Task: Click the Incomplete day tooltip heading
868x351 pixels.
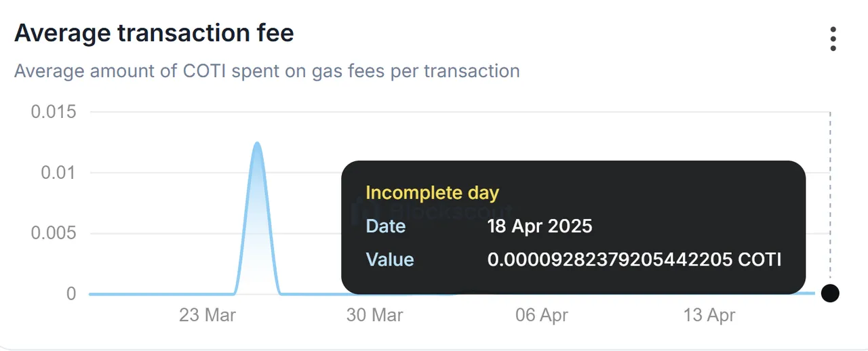Action: pyautogui.click(x=432, y=193)
